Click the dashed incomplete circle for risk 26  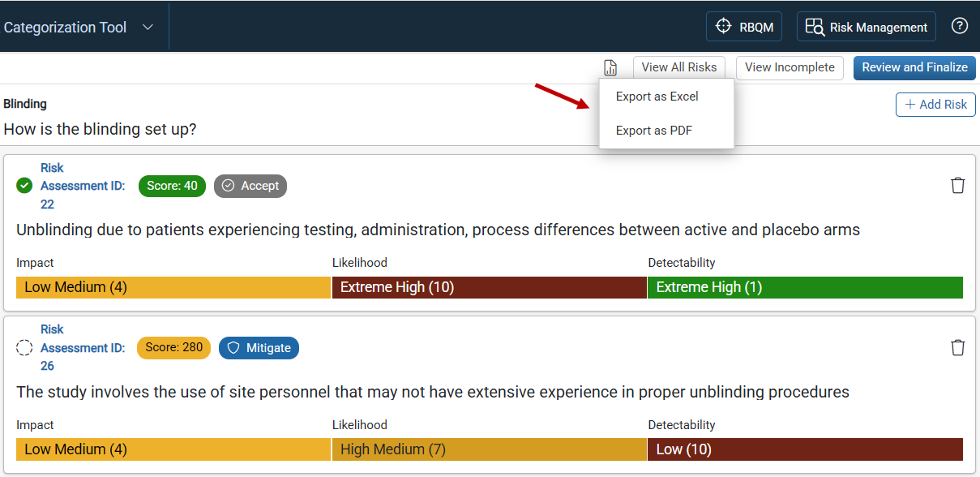tap(24, 348)
